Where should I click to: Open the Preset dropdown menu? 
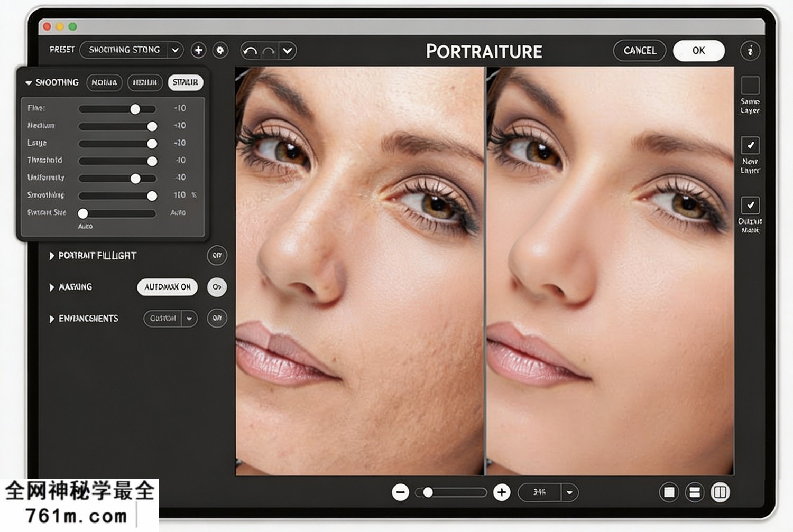click(x=132, y=50)
